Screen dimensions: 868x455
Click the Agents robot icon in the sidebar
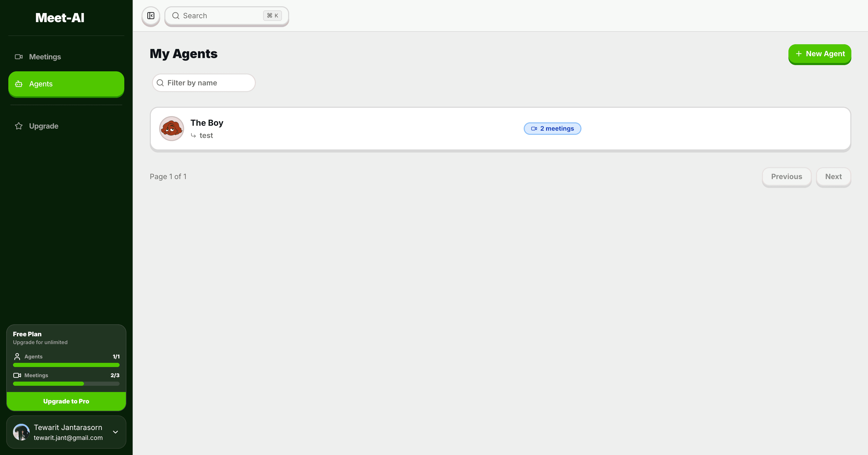(x=19, y=84)
